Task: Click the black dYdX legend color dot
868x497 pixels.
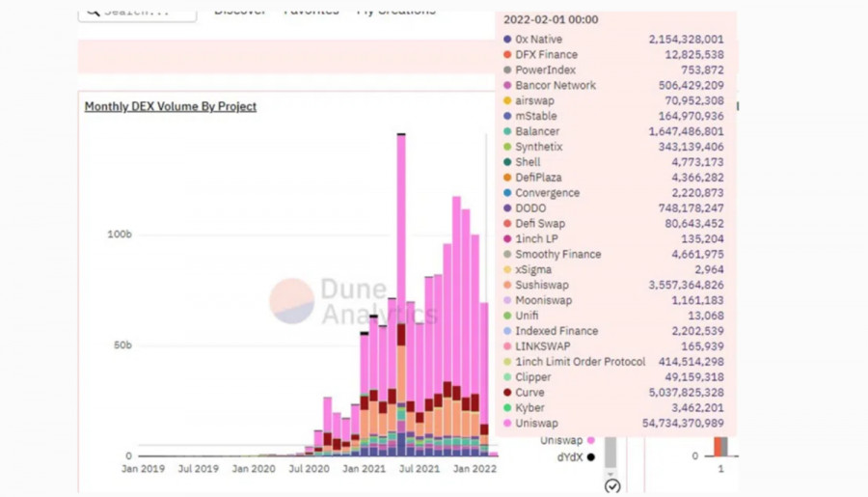Action: [x=590, y=457]
